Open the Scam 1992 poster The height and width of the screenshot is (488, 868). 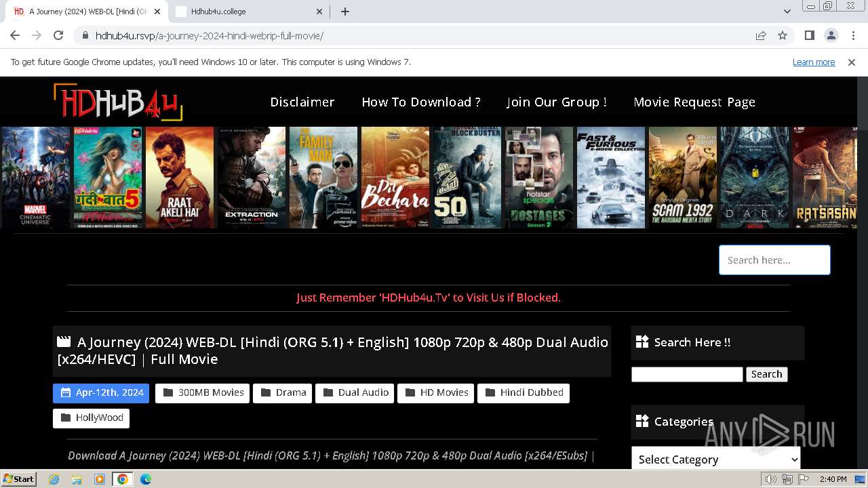click(683, 178)
